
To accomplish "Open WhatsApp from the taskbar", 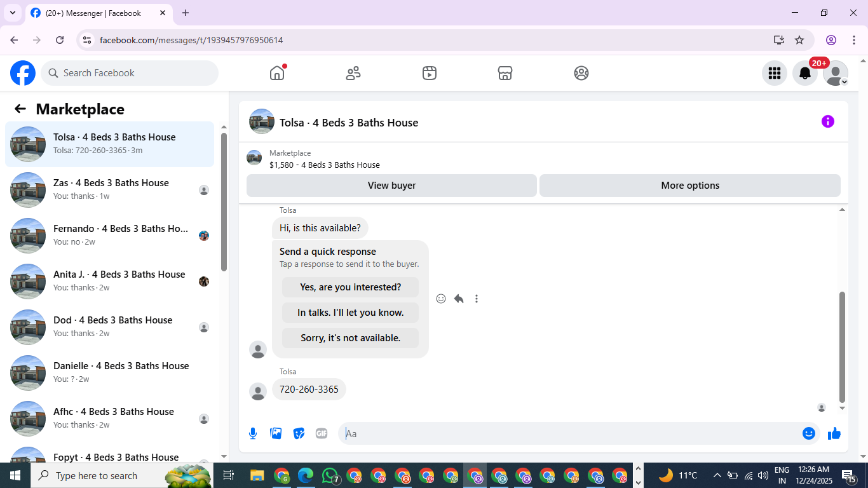I will (330, 475).
